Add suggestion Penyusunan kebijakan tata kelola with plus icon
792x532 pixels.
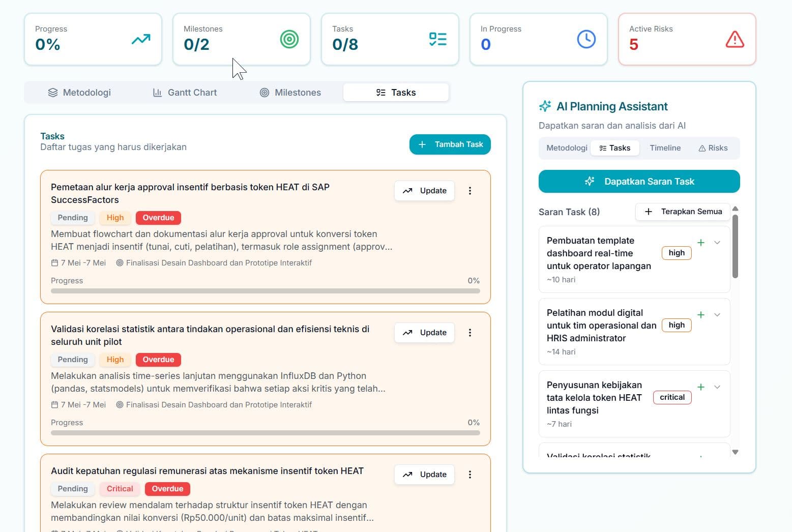click(701, 387)
